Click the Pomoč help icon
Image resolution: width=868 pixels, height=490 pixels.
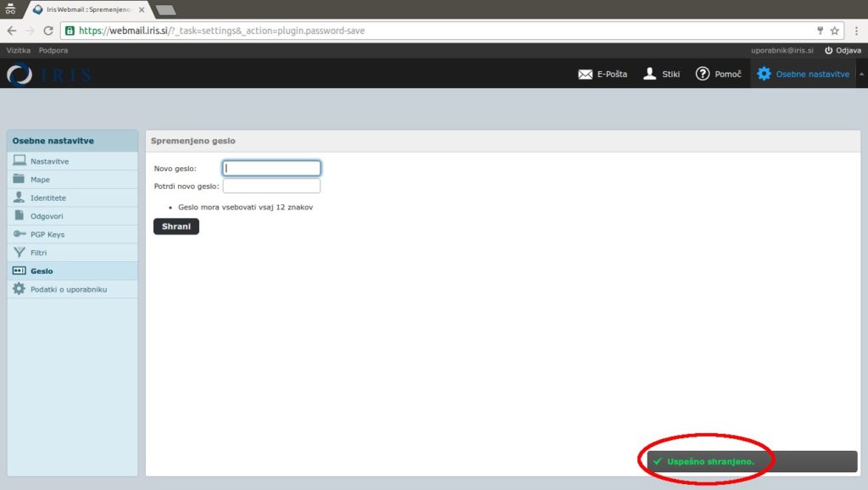click(x=703, y=74)
